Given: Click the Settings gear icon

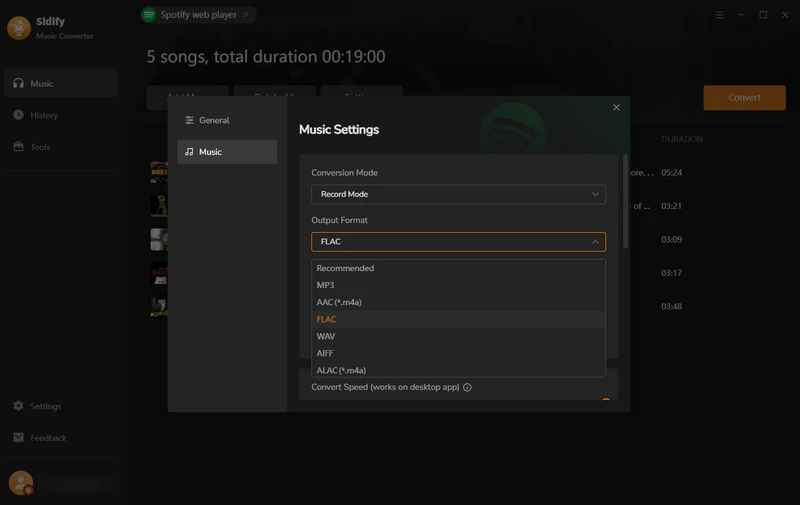Looking at the screenshot, I should tap(18, 406).
